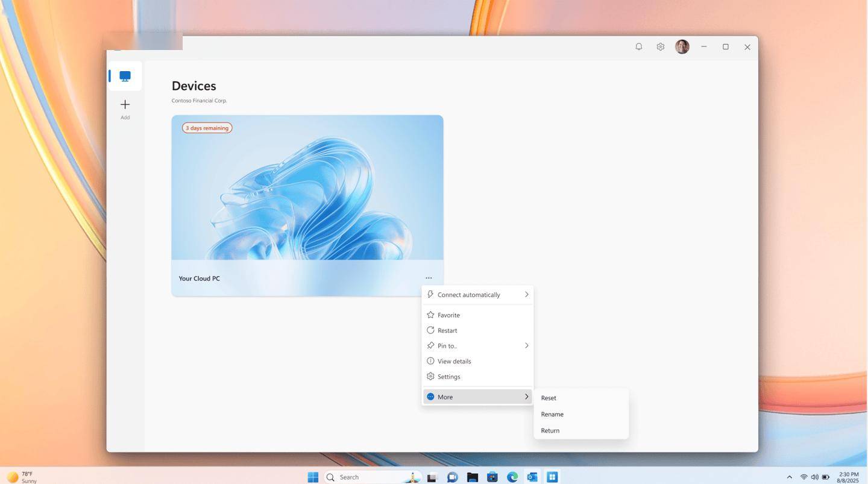Maximize the Windows App window

(x=726, y=47)
